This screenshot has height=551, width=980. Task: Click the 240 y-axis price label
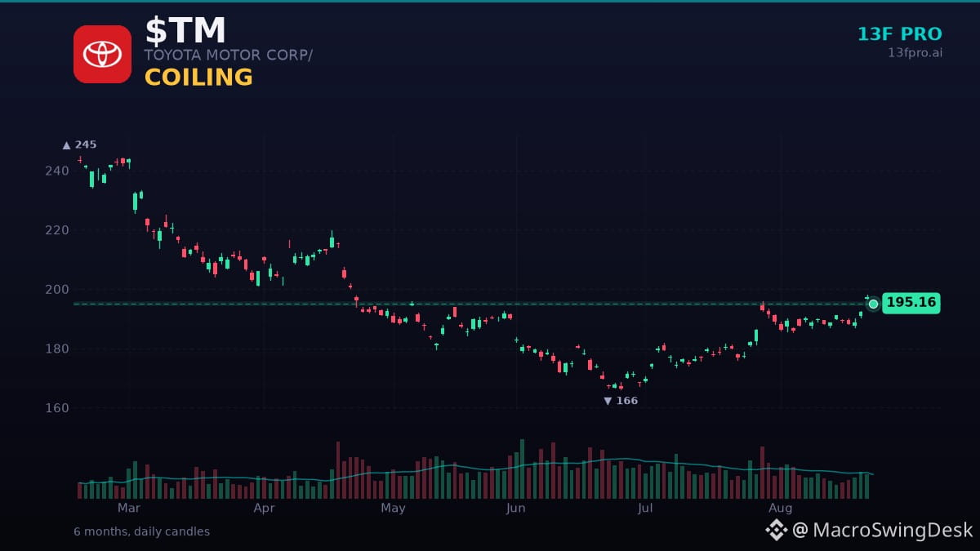click(57, 171)
